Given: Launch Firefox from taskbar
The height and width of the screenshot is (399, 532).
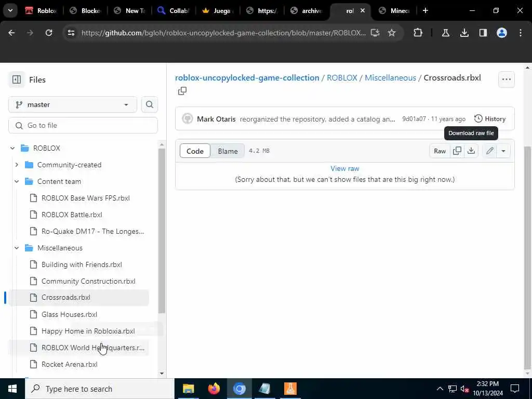Looking at the screenshot, I should click(x=214, y=389).
